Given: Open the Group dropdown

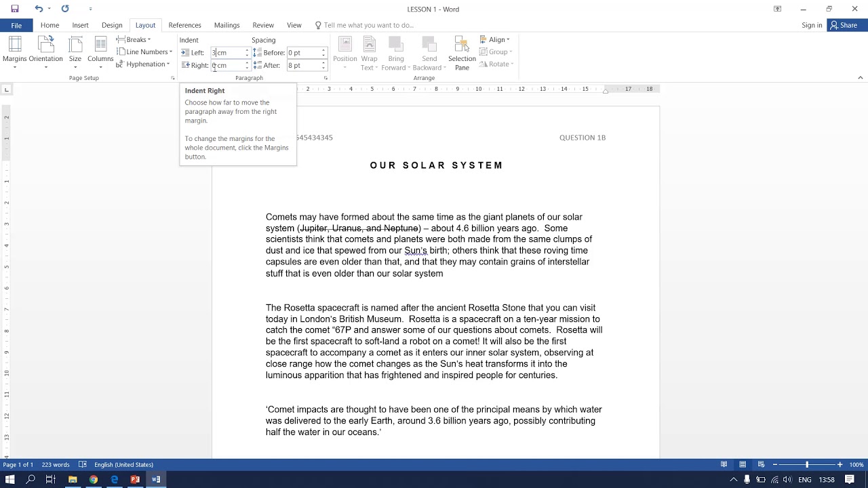Looking at the screenshot, I should point(495,52).
